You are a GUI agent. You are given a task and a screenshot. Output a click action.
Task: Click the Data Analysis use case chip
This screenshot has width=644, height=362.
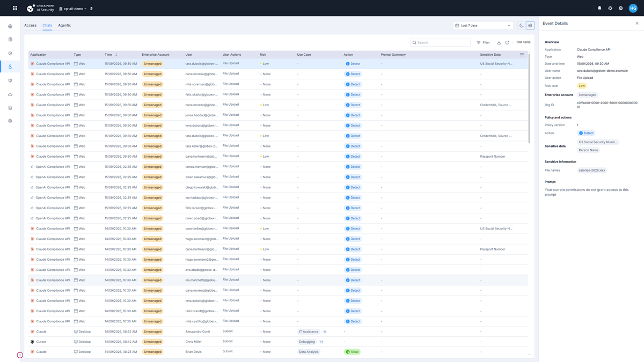pyautogui.click(x=309, y=352)
